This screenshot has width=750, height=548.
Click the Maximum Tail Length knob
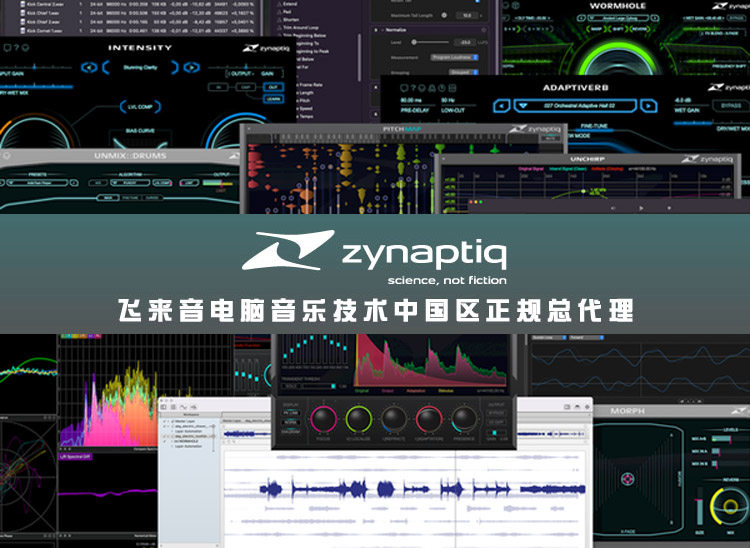pos(444,15)
